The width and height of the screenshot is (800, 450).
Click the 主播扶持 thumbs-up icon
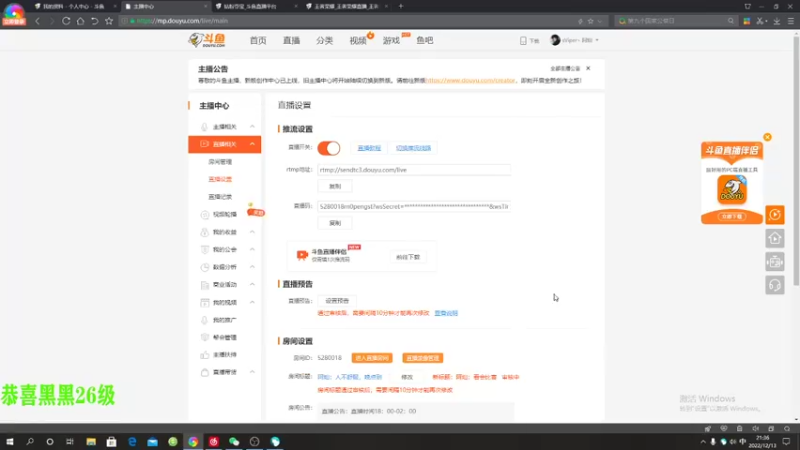coord(205,355)
